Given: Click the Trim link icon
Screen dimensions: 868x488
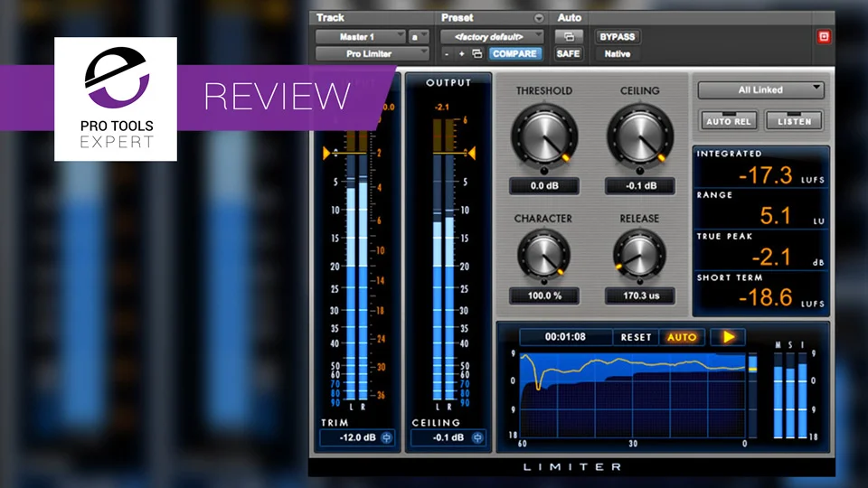Looking at the screenshot, I should click(386, 437).
